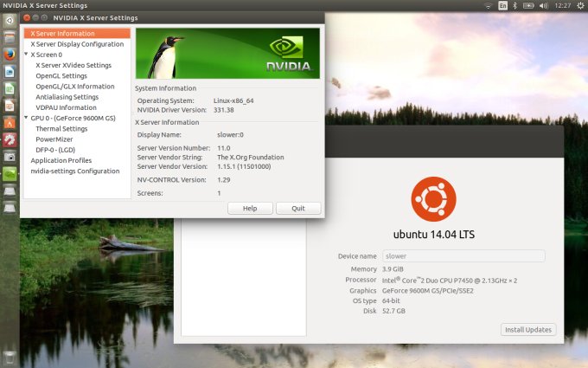Image resolution: width=588 pixels, height=368 pixels.
Task: Focus NVIDIA Settings green launcher icon
Action: [x=10, y=174]
